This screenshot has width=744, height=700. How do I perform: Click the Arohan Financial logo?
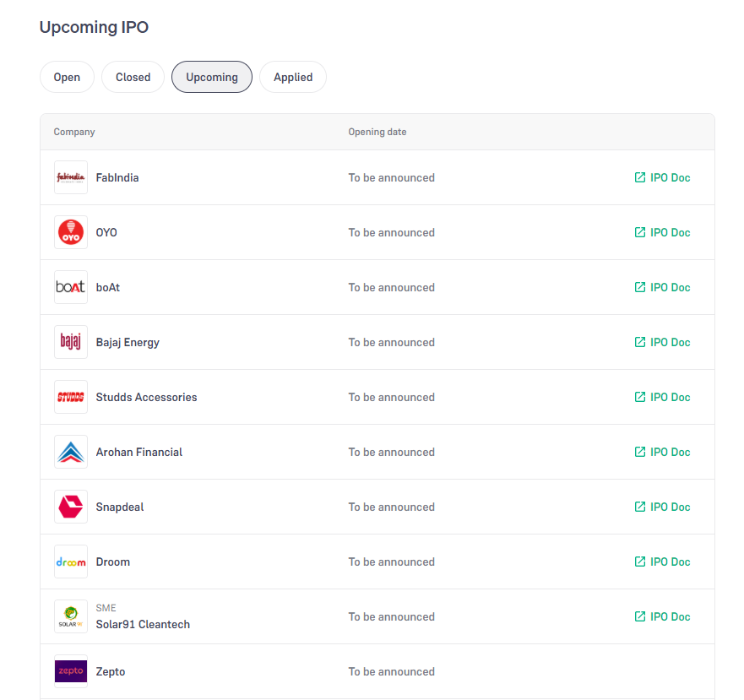[71, 452]
